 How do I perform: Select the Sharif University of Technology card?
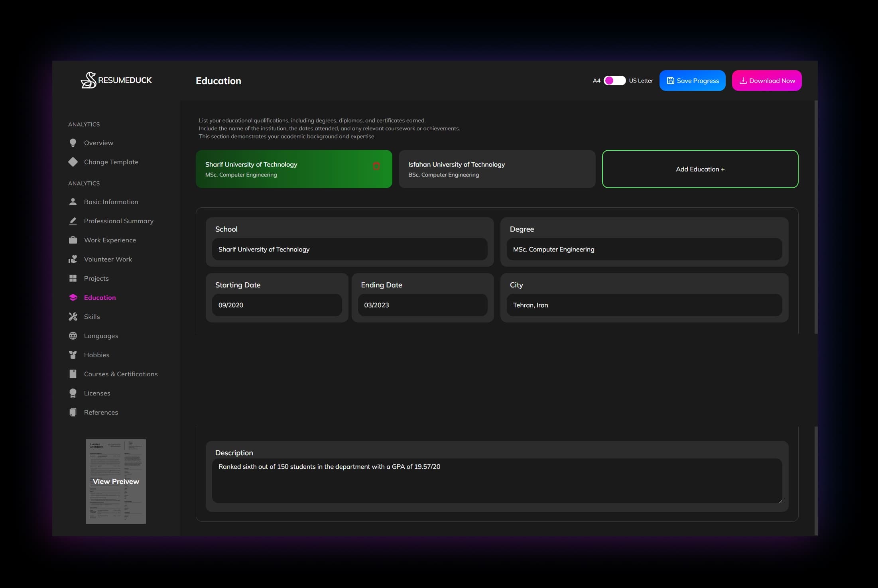point(294,169)
